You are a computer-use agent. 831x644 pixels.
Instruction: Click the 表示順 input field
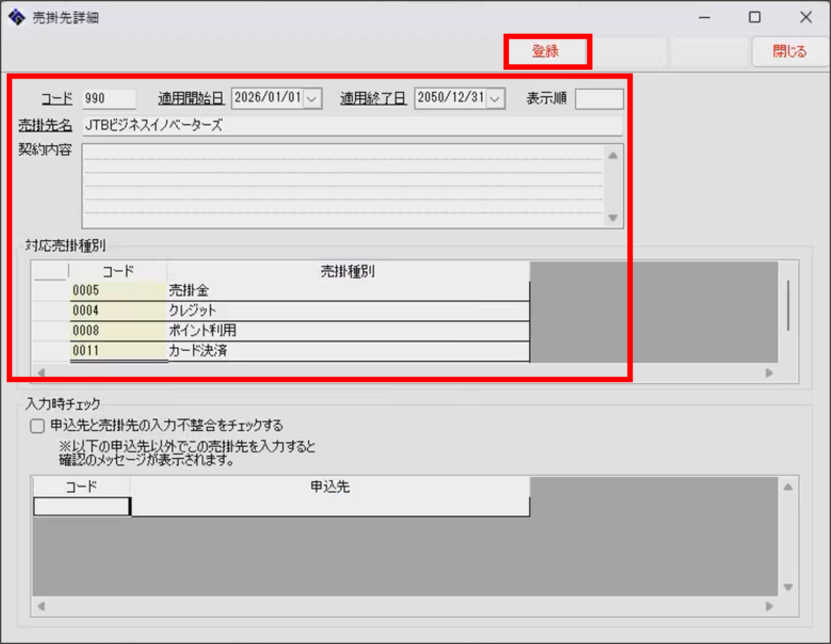[599, 99]
